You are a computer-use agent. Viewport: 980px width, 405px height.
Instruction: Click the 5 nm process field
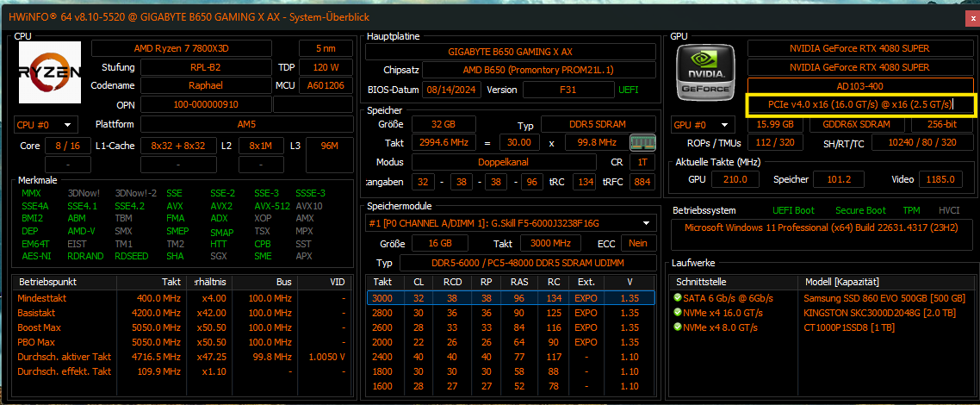click(326, 48)
